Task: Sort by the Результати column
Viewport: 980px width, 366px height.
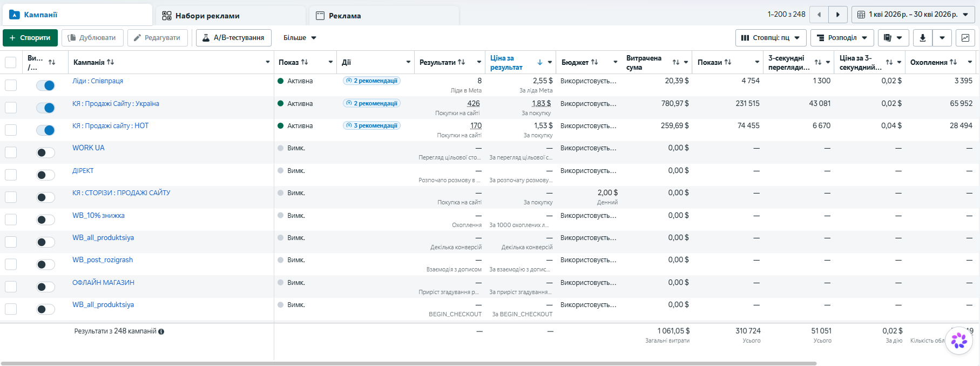Action: (461, 62)
